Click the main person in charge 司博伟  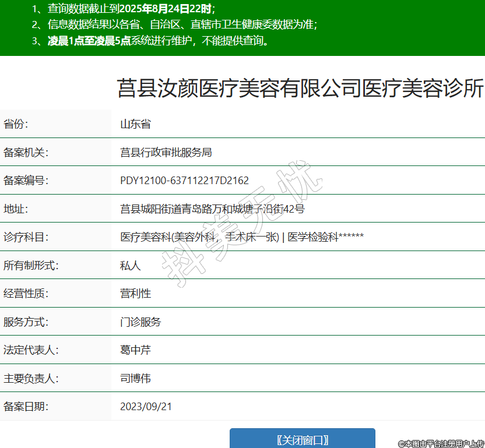tap(135, 378)
